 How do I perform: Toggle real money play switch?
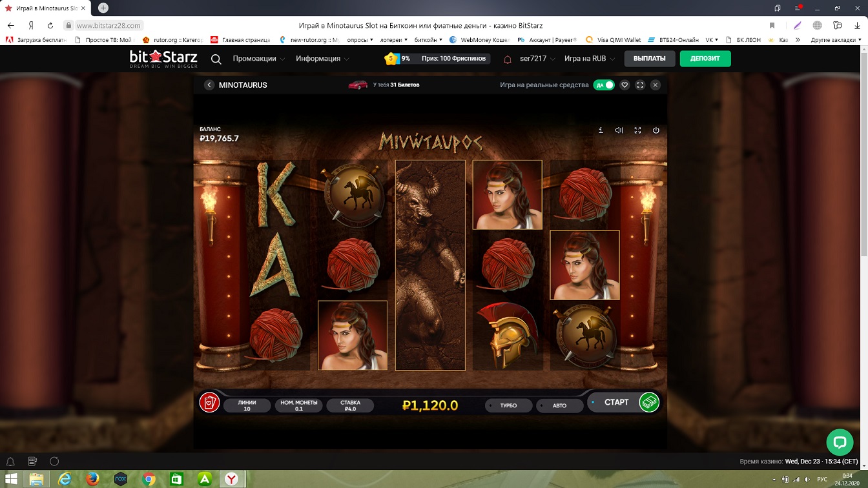[604, 85]
